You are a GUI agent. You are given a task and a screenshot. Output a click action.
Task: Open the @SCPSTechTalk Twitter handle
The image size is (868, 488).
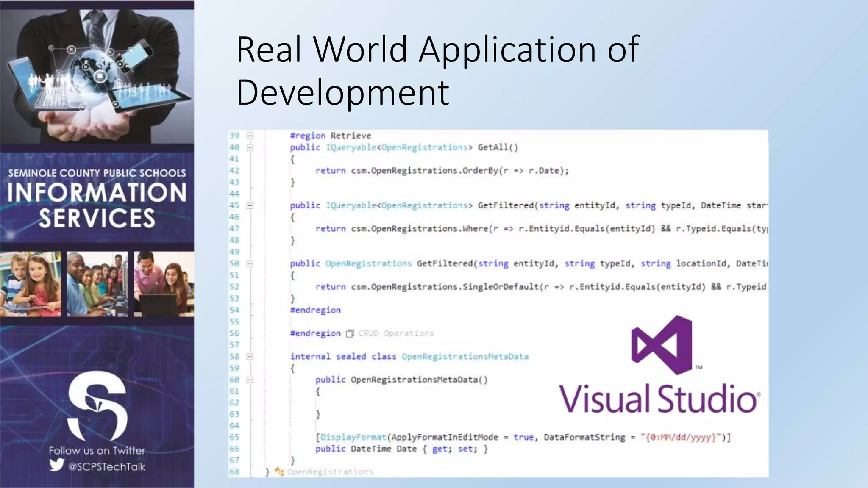pos(106,466)
